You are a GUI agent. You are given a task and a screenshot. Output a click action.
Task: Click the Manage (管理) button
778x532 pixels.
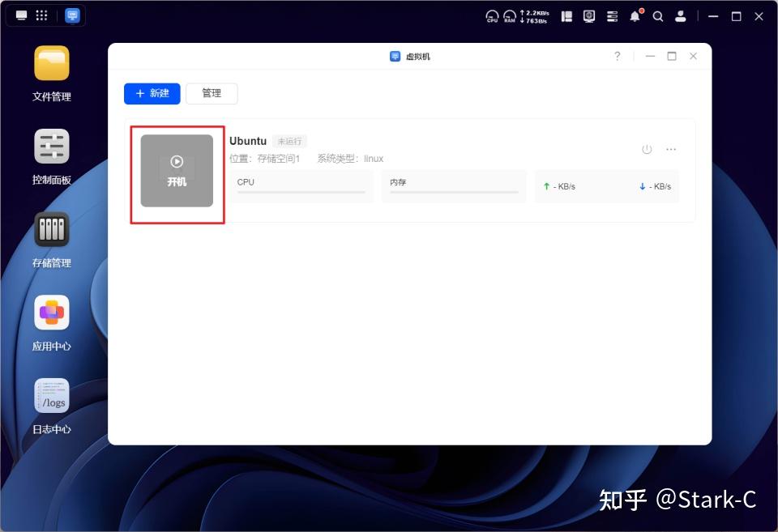[212, 94]
